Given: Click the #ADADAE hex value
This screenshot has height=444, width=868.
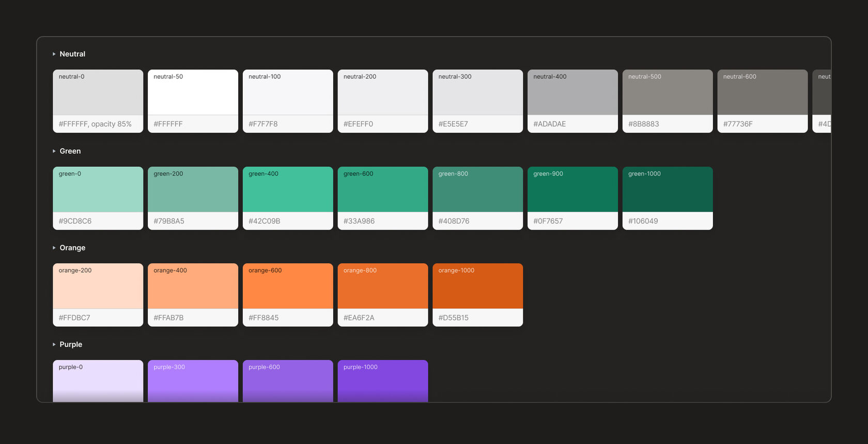Looking at the screenshot, I should click(x=550, y=124).
